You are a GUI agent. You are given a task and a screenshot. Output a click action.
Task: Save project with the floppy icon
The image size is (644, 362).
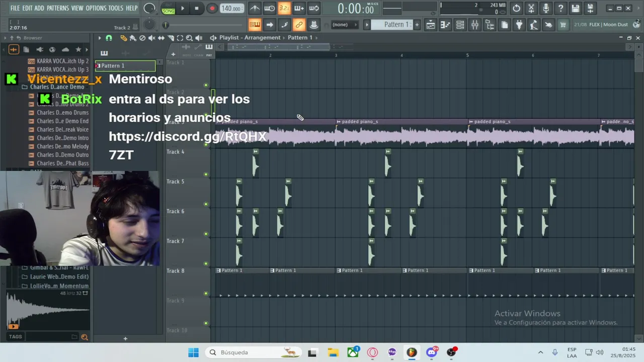[x=575, y=8]
